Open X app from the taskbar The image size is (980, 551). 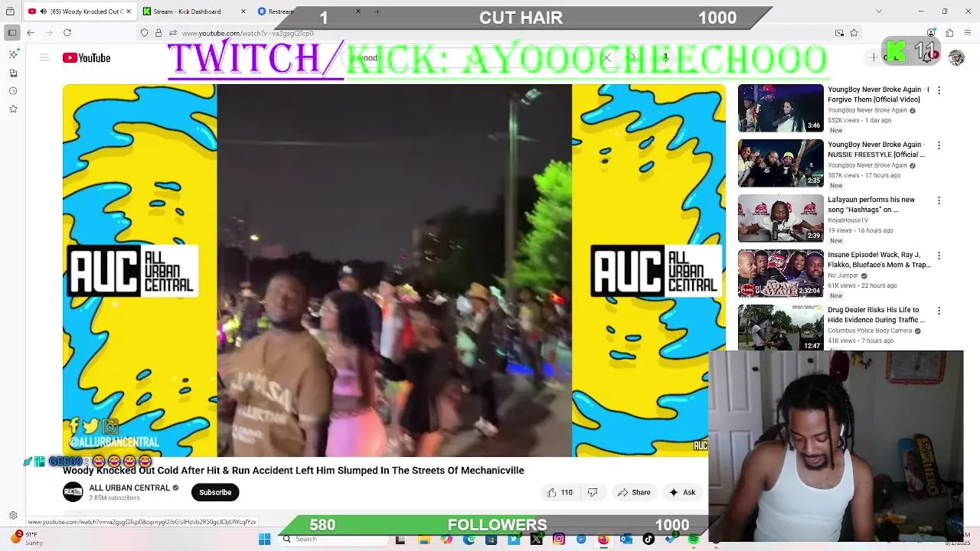click(x=536, y=539)
